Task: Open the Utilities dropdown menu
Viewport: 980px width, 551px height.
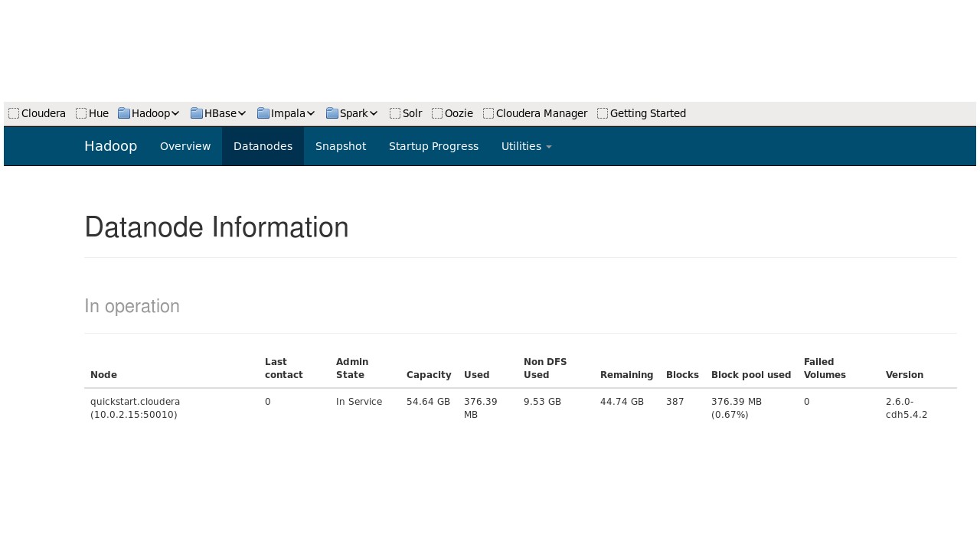Action: [x=526, y=146]
